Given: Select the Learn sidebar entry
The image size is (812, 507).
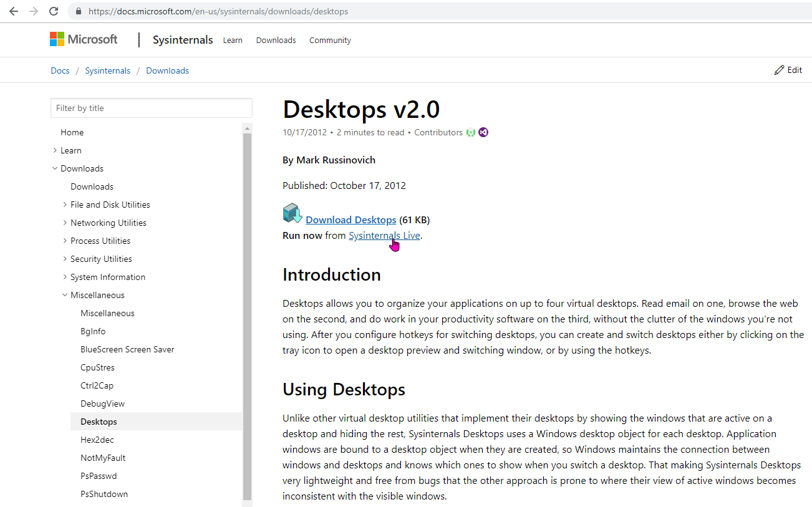Looking at the screenshot, I should point(71,150).
